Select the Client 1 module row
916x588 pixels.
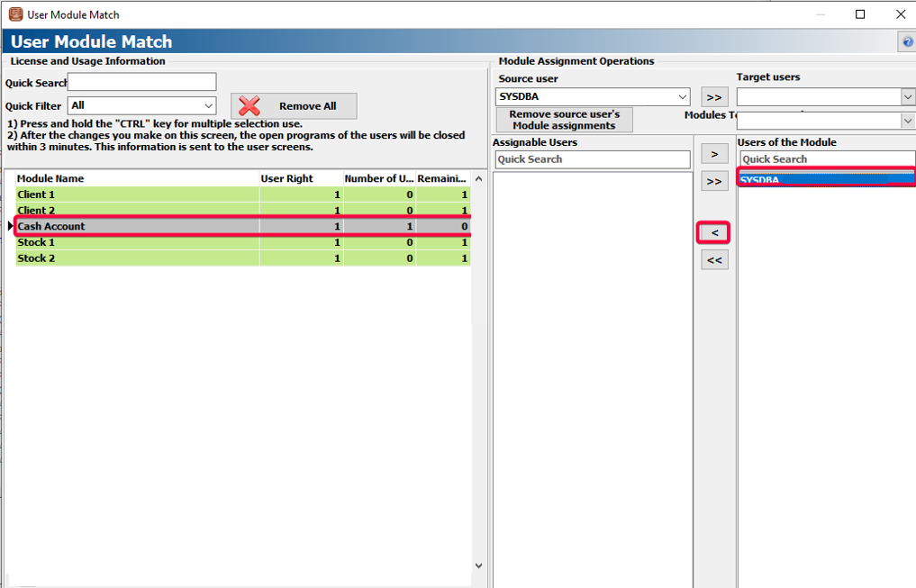(135, 194)
